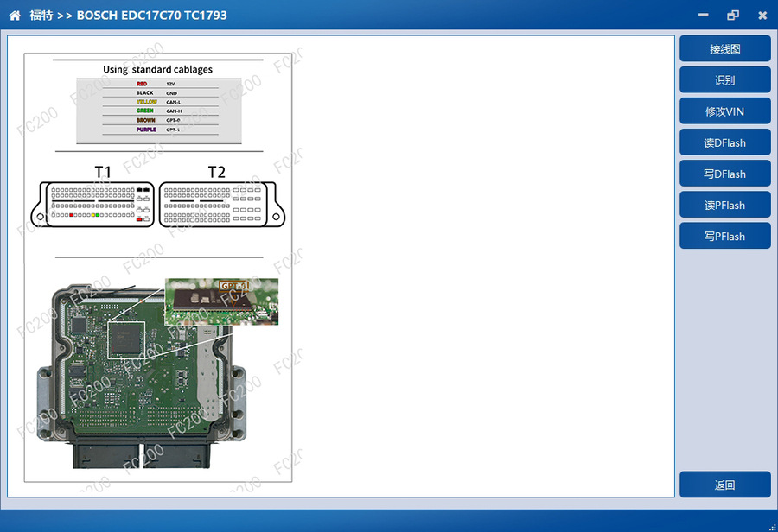This screenshot has height=532, width=778.
Task: Click the BLACK GND cable row
Action: pos(160,92)
